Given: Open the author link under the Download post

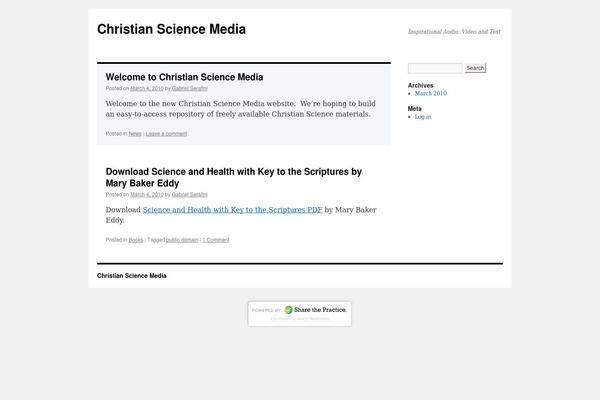Looking at the screenshot, I should (x=190, y=194).
